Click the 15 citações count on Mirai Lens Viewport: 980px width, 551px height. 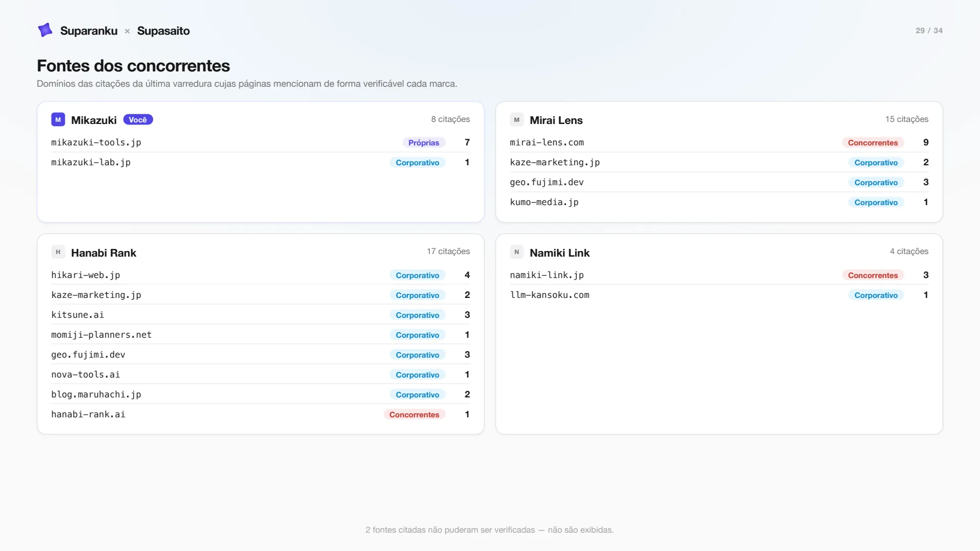(906, 119)
